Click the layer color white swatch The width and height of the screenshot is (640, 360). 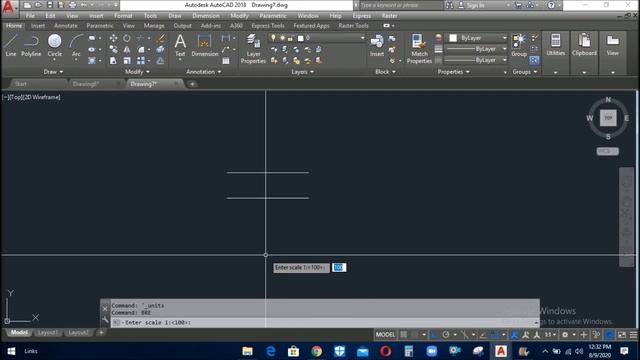coord(301,38)
